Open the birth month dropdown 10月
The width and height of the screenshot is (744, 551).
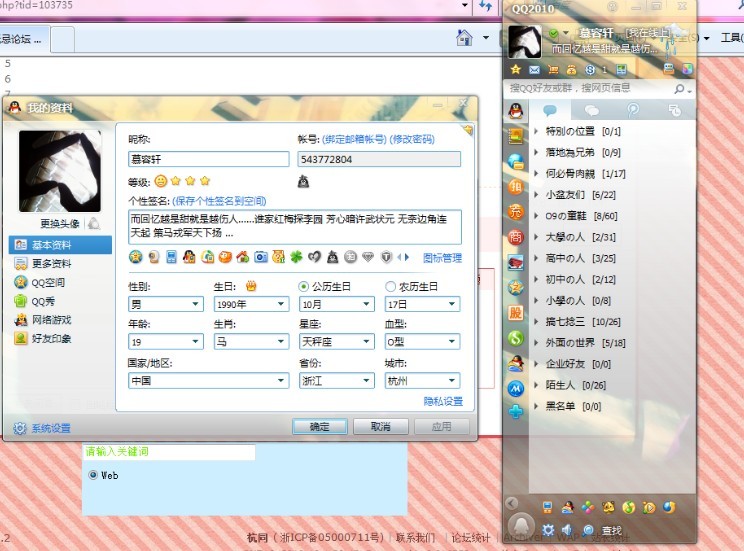337,304
